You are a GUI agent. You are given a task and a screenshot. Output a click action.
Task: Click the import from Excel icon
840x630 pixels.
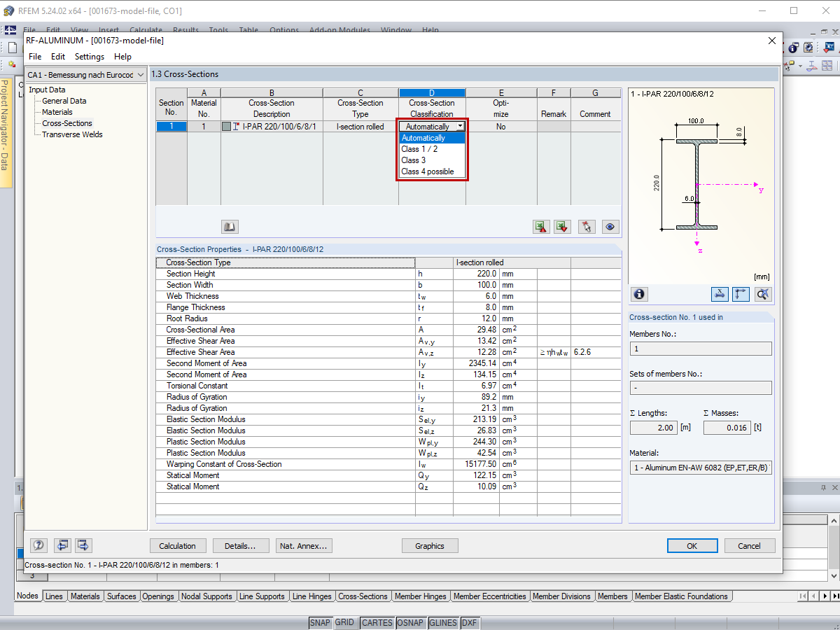[562, 226]
